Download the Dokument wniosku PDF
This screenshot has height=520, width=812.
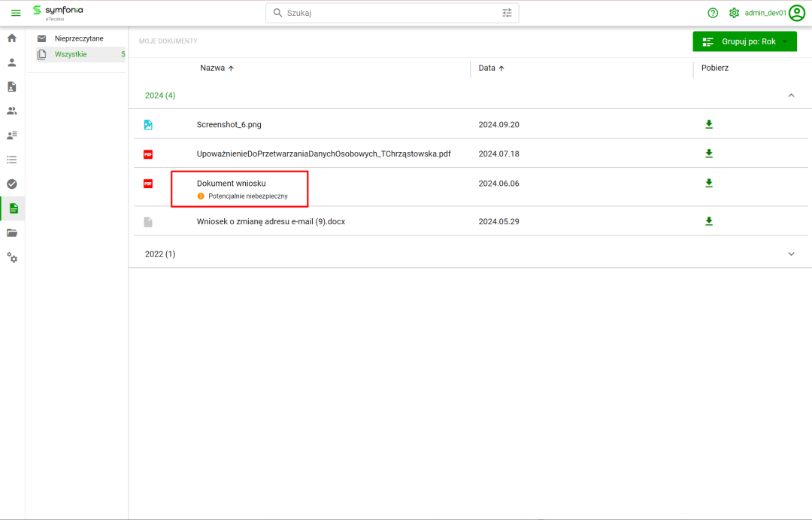(708, 183)
